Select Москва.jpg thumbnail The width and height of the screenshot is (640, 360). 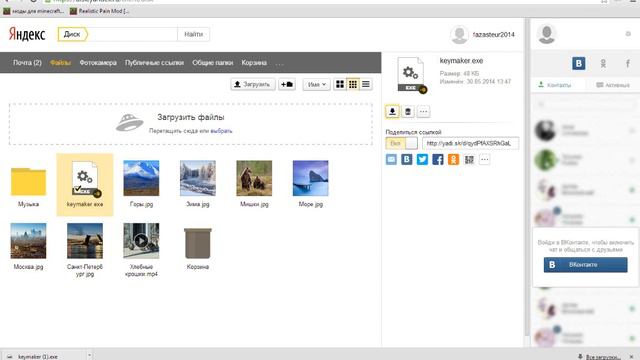click(28, 241)
